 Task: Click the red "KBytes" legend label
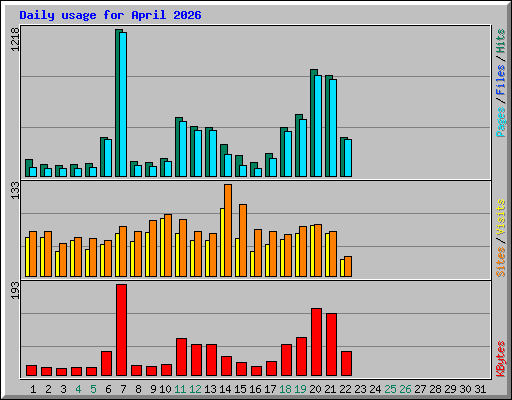500,359
